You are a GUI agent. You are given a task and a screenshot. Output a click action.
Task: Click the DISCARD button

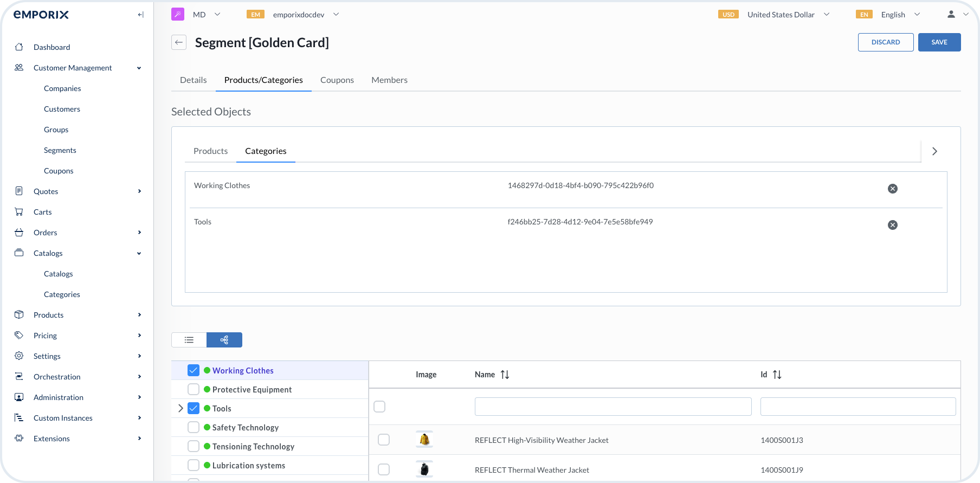(885, 42)
